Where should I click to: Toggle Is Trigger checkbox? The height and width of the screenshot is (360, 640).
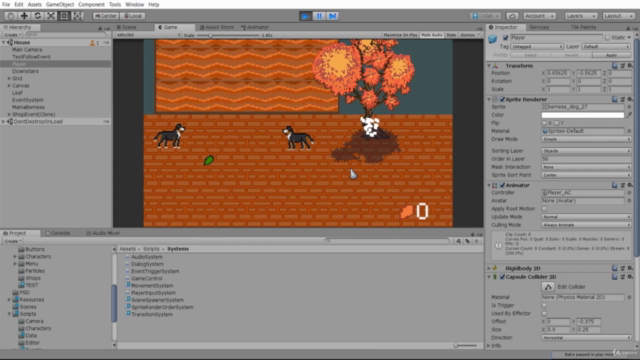click(x=544, y=305)
